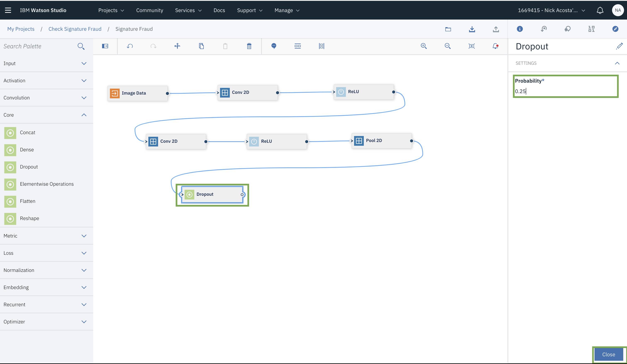Expand the Convolution palette category

point(46,98)
